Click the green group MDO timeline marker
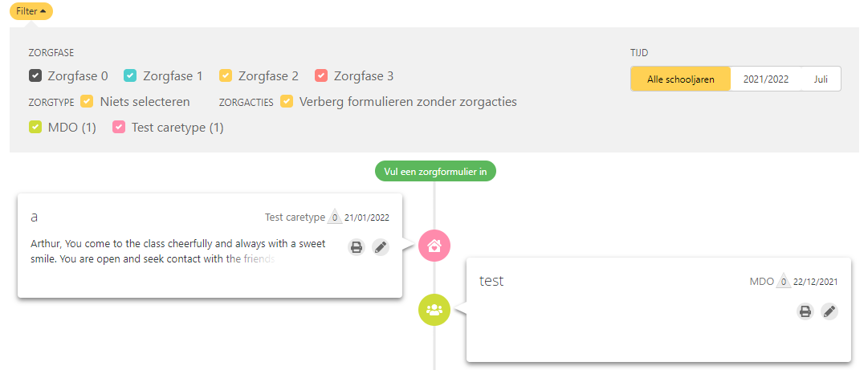The width and height of the screenshot is (868, 370). coord(434,310)
